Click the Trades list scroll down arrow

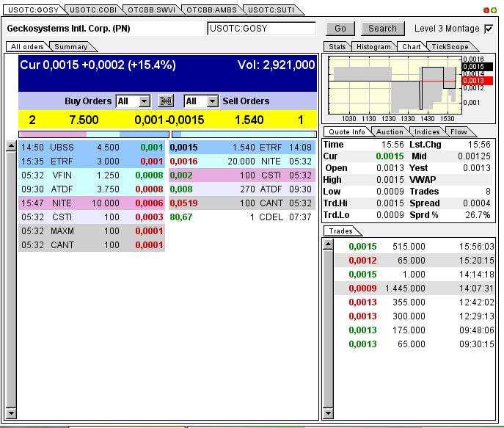pos(328,413)
